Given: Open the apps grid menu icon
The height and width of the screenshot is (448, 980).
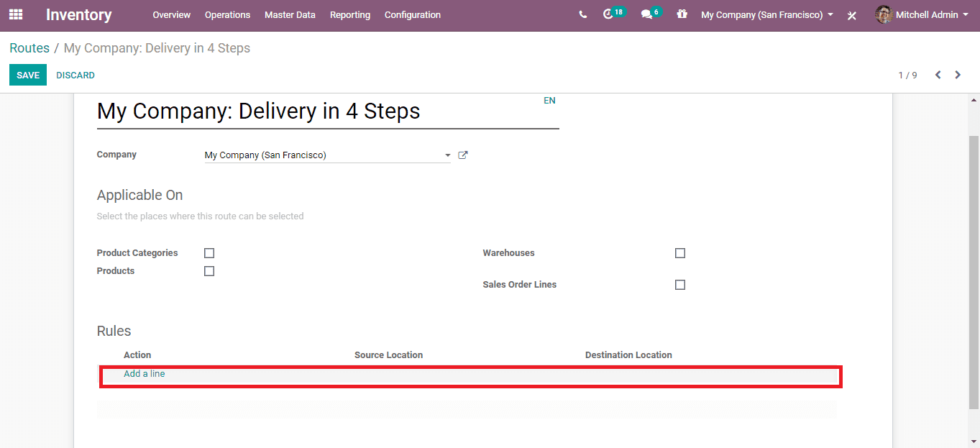Looking at the screenshot, I should click(x=15, y=14).
